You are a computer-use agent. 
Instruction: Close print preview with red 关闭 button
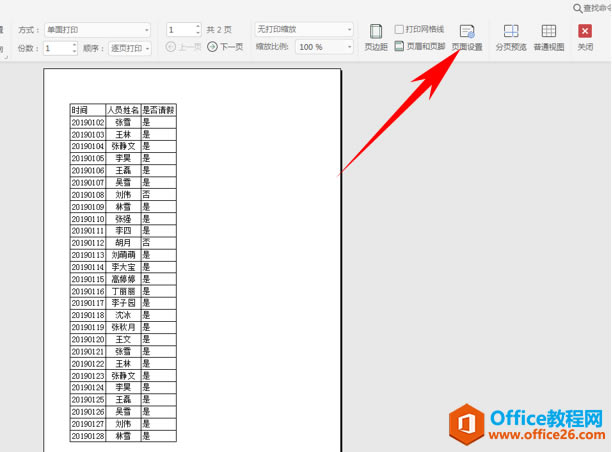click(585, 38)
